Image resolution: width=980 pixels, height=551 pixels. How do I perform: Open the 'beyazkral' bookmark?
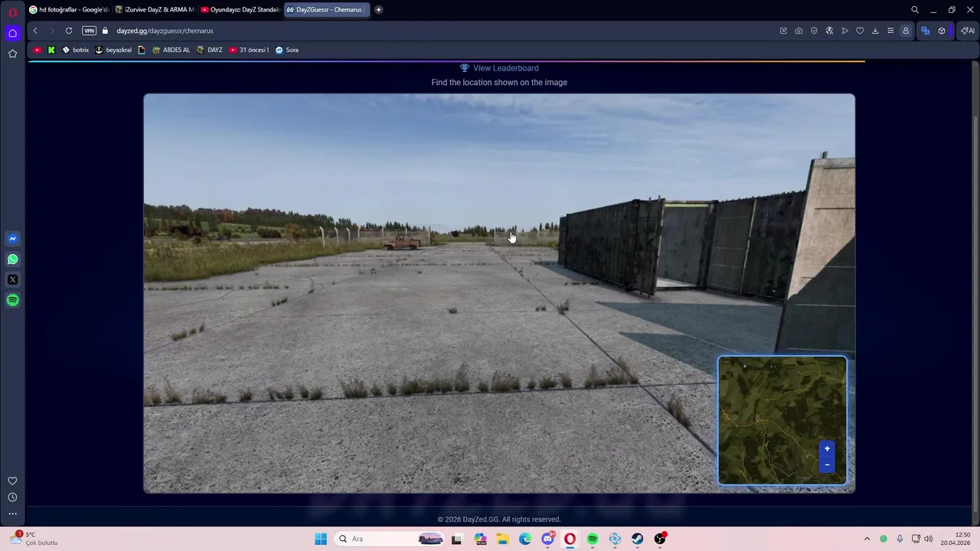[113, 50]
